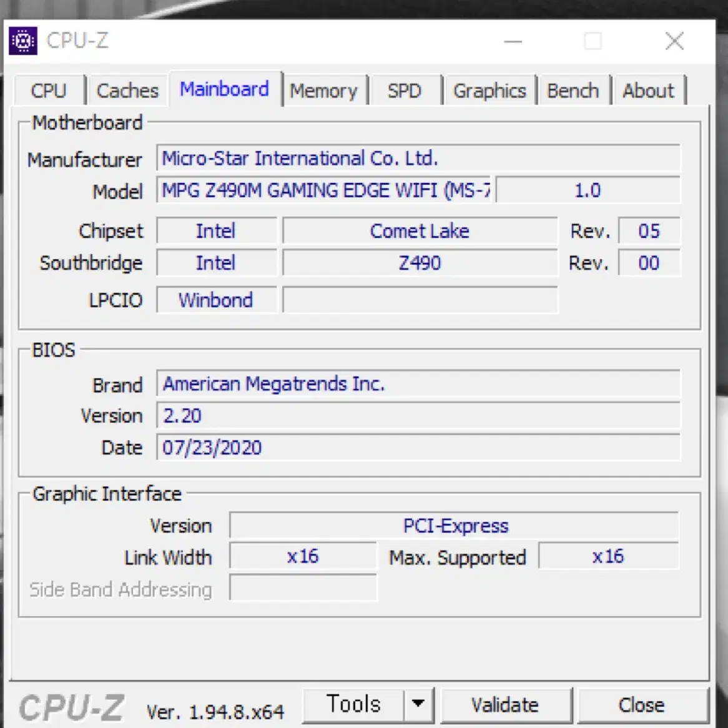
Task: Click the Link Width x16 value
Action: point(303,556)
